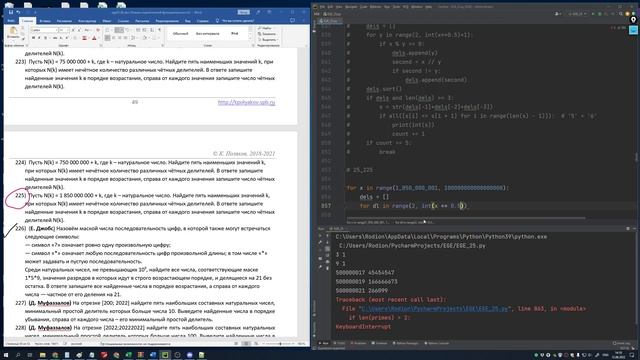Viewport: 640px width, 360px height.
Task: Rerun script from Run panel toolbar
Action: (x=320, y=236)
